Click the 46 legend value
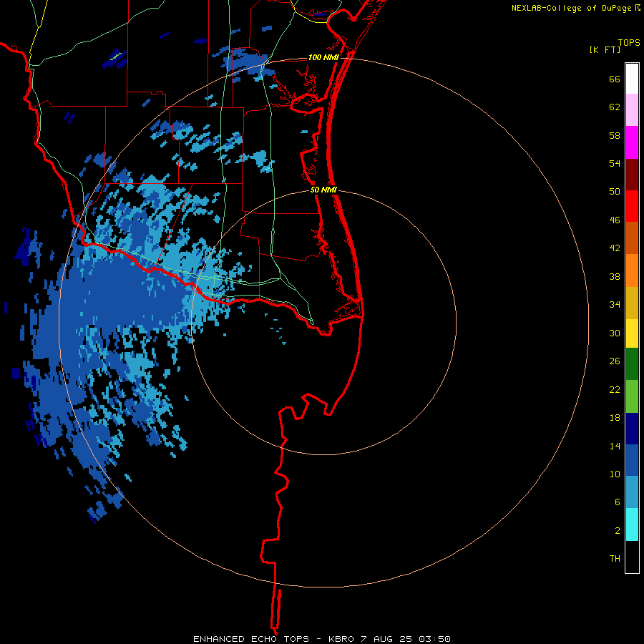The image size is (644, 644). click(615, 220)
